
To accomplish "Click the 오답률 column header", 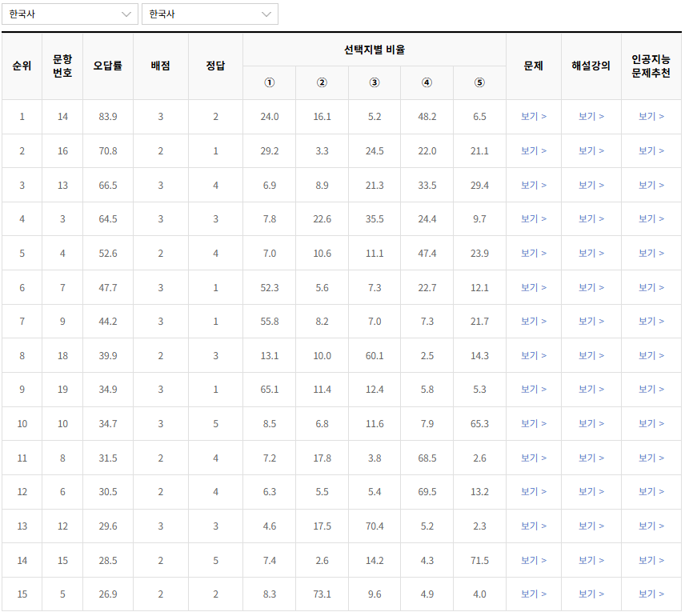I will pos(106,66).
